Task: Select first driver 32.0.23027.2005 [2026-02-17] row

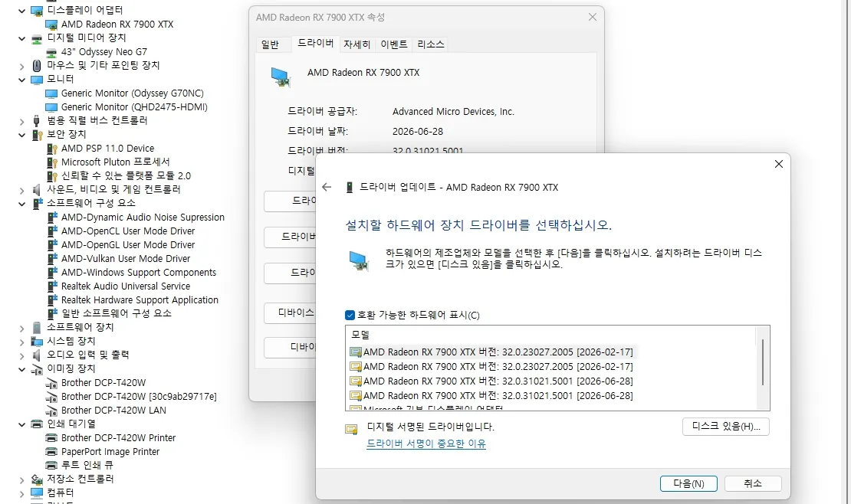Action: 491,352
